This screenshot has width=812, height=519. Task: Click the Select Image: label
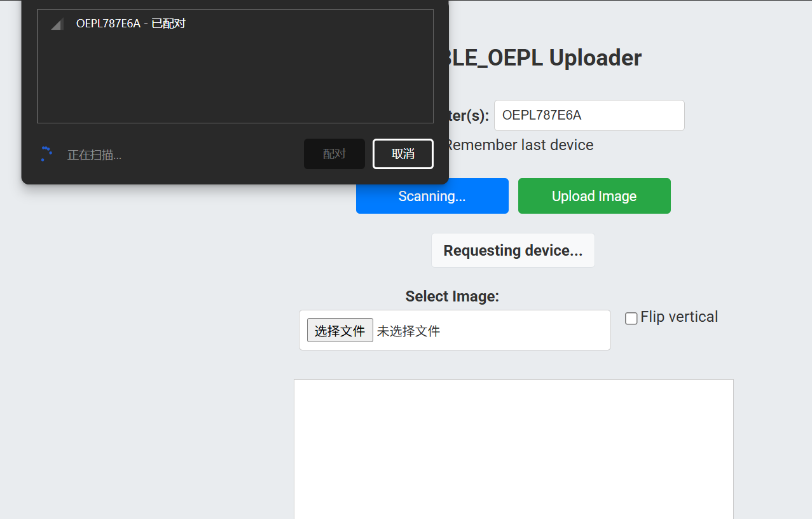click(452, 296)
